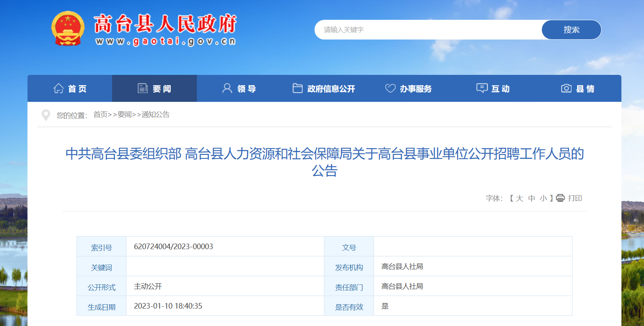
Task: Click the www.gaotai.gov.cn site address
Action: pyautogui.click(x=166, y=41)
